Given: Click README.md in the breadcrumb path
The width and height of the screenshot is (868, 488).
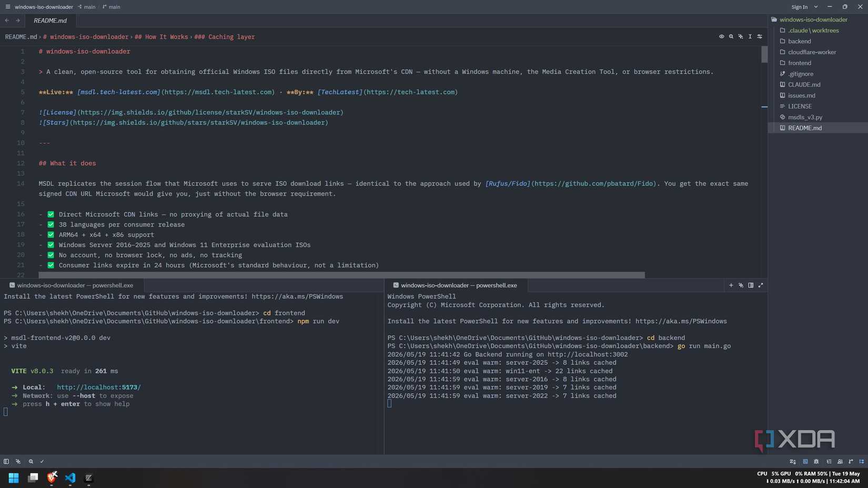Looking at the screenshot, I should 21,37.
